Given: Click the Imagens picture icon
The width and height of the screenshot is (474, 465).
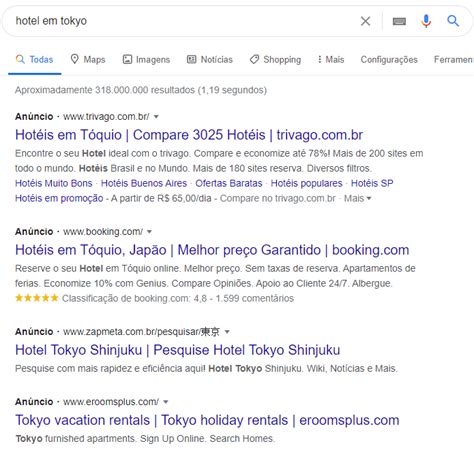Looking at the screenshot, I should (x=127, y=59).
